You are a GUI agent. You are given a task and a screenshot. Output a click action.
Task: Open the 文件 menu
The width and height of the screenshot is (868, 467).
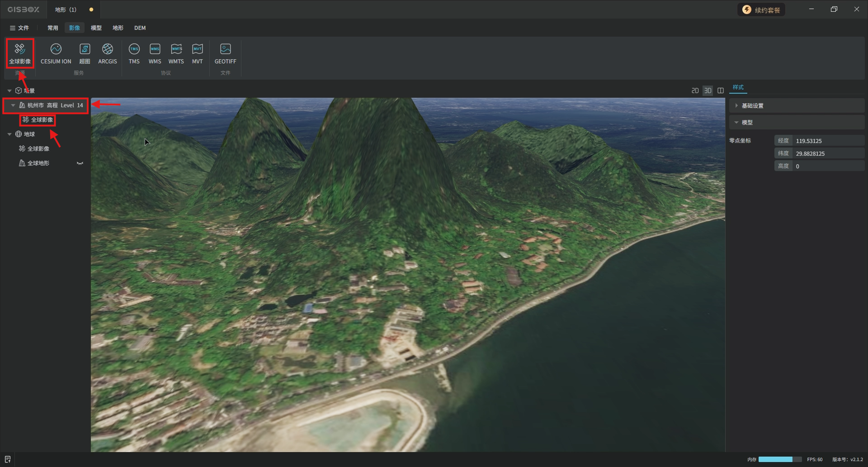click(19, 28)
